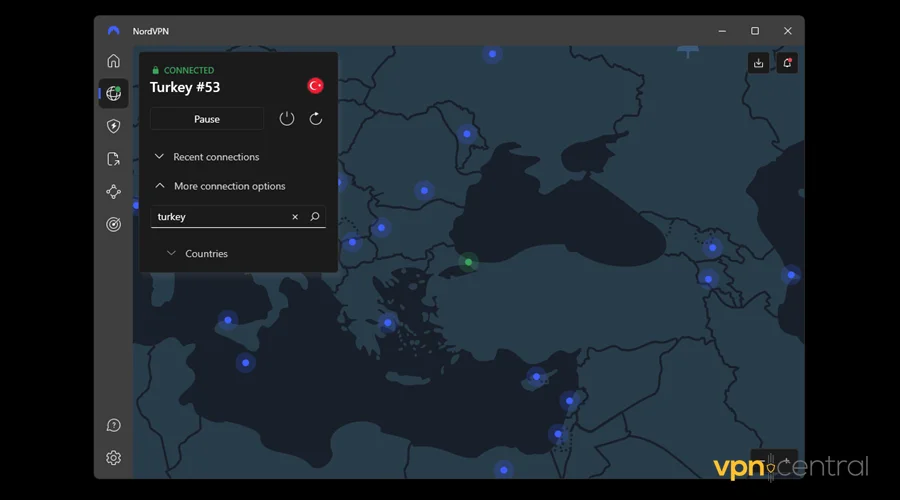The height and width of the screenshot is (500, 900).
Task: Select the Armenia server dot on map
Action: tap(708, 280)
